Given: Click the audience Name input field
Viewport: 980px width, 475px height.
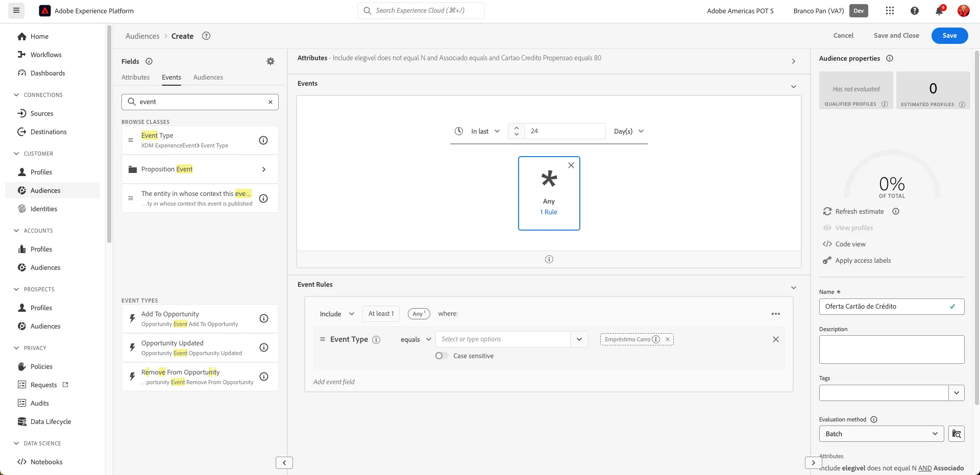Looking at the screenshot, I should pyautogui.click(x=892, y=307).
